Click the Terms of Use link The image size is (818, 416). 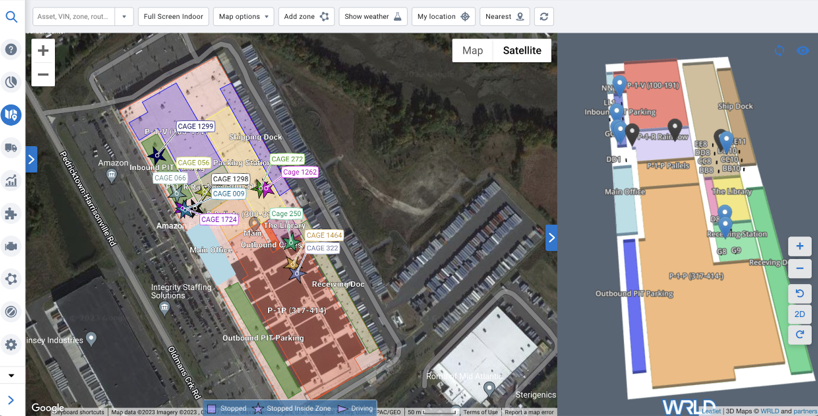click(x=480, y=412)
